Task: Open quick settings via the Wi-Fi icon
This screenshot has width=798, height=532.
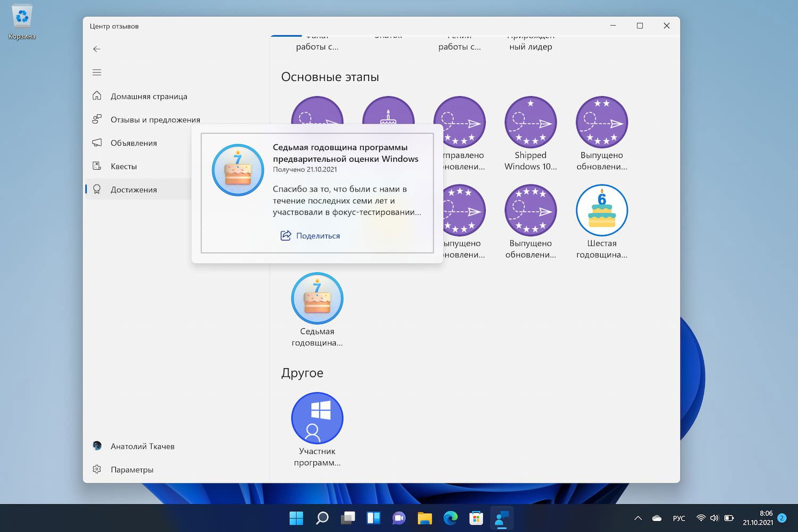Action: 701,518
